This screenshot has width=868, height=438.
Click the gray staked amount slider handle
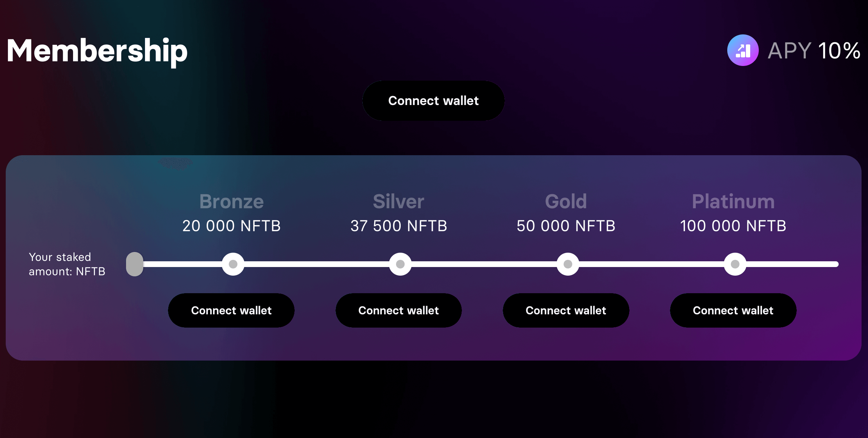(x=135, y=264)
